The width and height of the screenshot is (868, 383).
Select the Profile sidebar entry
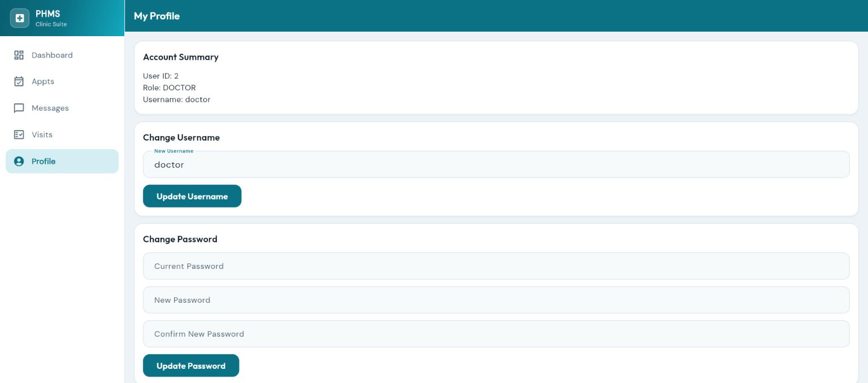(62, 161)
